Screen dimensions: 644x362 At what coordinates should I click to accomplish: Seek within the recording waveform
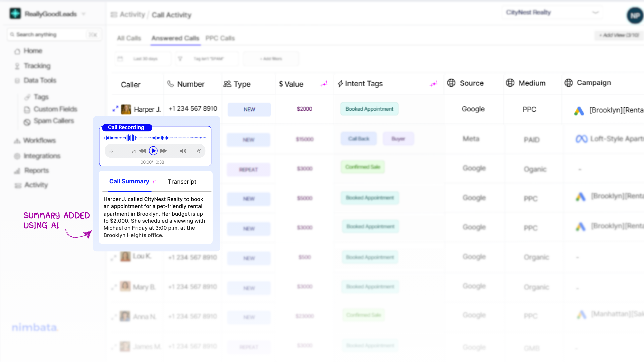click(155, 138)
